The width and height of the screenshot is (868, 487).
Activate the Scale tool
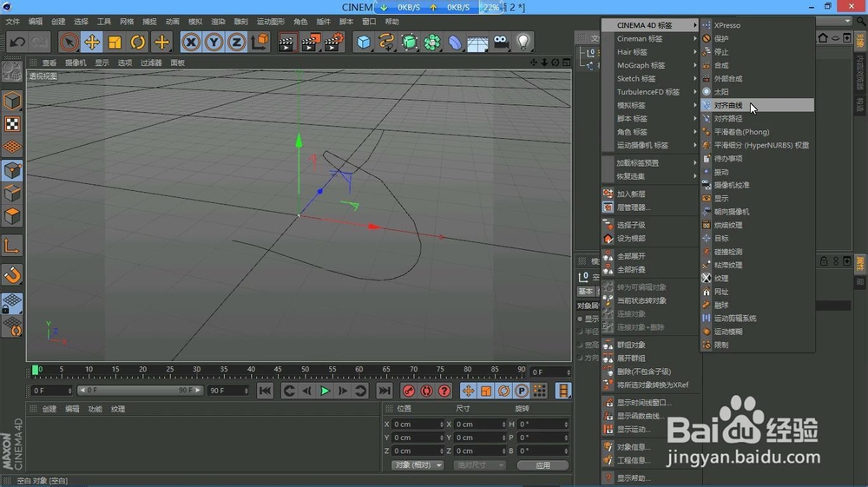click(115, 42)
